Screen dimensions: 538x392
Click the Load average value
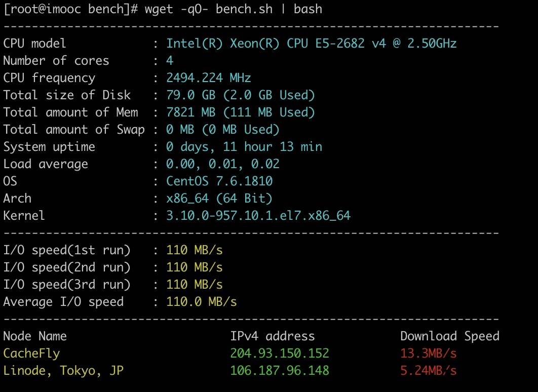point(222,164)
